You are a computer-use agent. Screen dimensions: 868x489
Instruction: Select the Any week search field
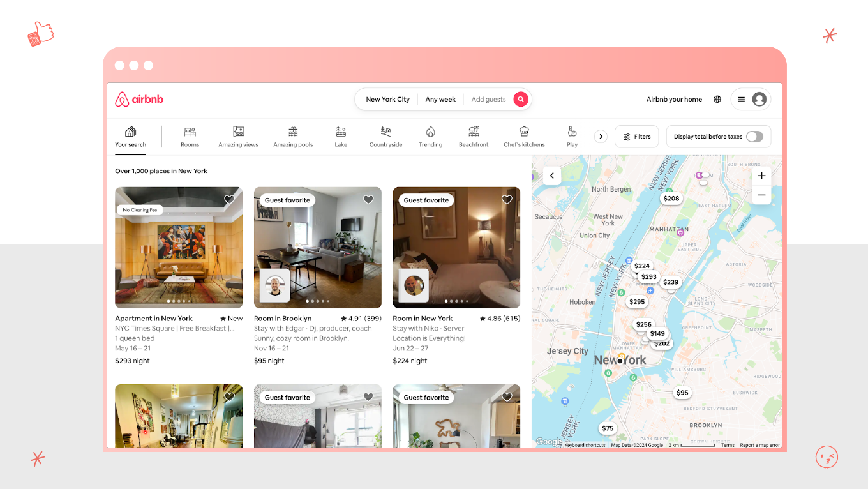(440, 99)
